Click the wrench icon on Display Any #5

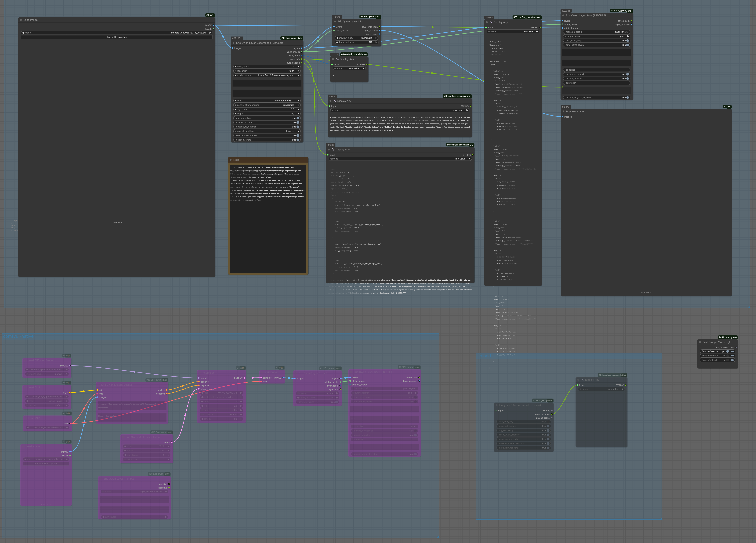[x=333, y=150]
